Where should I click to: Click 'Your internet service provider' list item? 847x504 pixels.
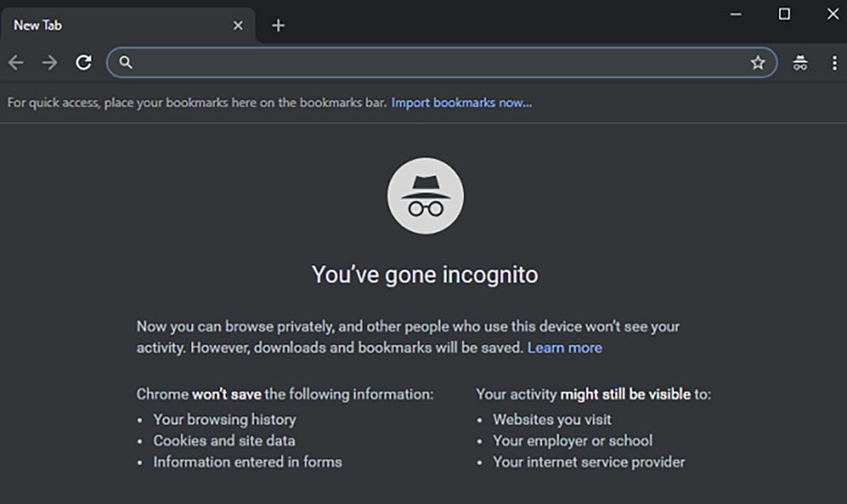(x=589, y=462)
